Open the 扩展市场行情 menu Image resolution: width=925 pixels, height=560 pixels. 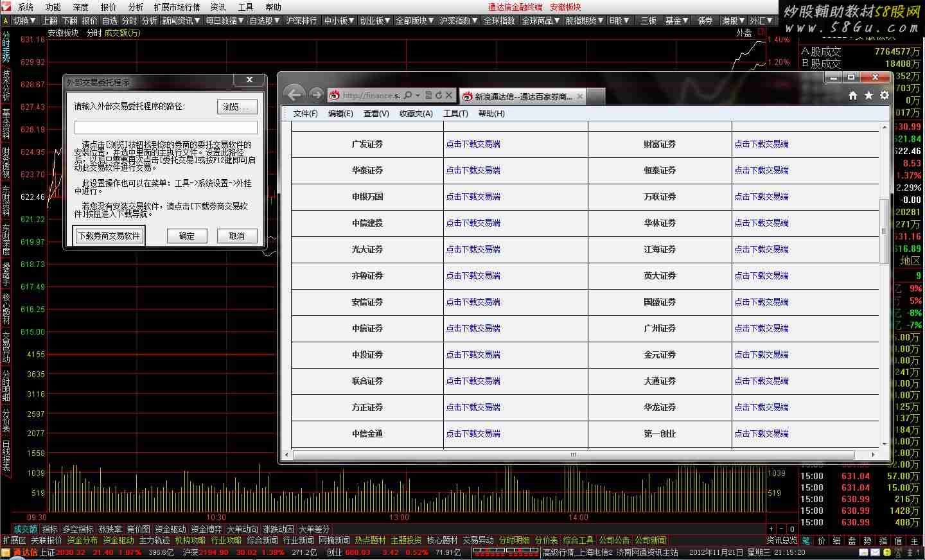(x=177, y=7)
